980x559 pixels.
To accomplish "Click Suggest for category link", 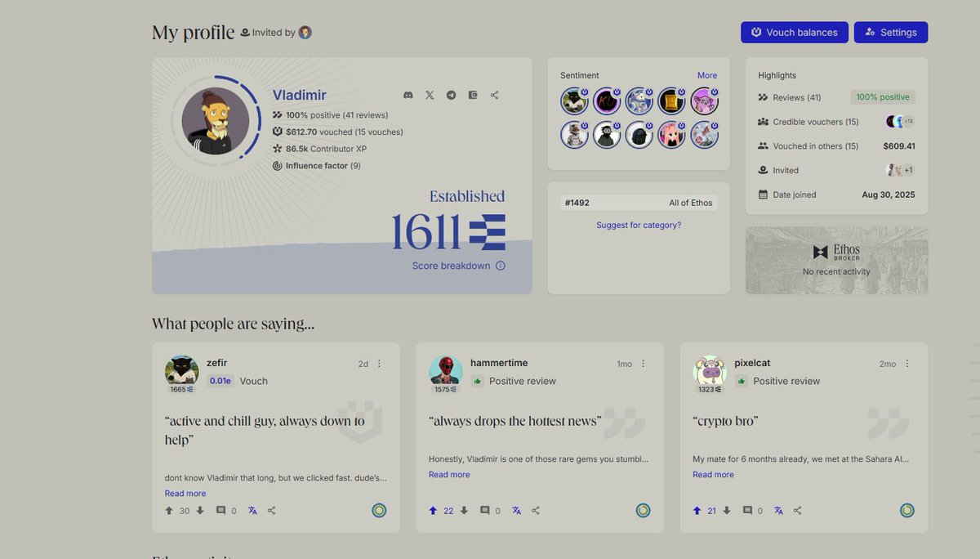I will point(639,225).
